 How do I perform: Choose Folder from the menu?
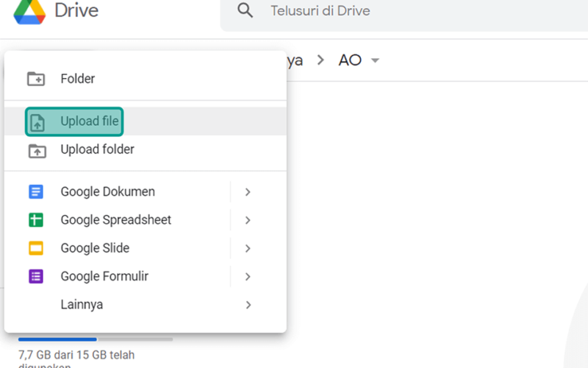(146, 79)
